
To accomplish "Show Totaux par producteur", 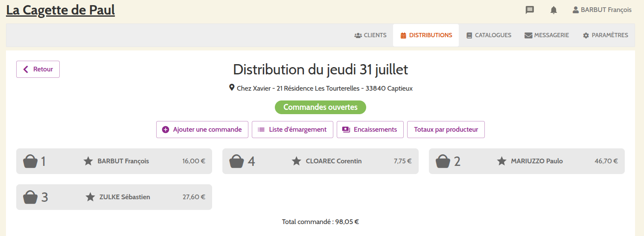I will (x=446, y=130).
